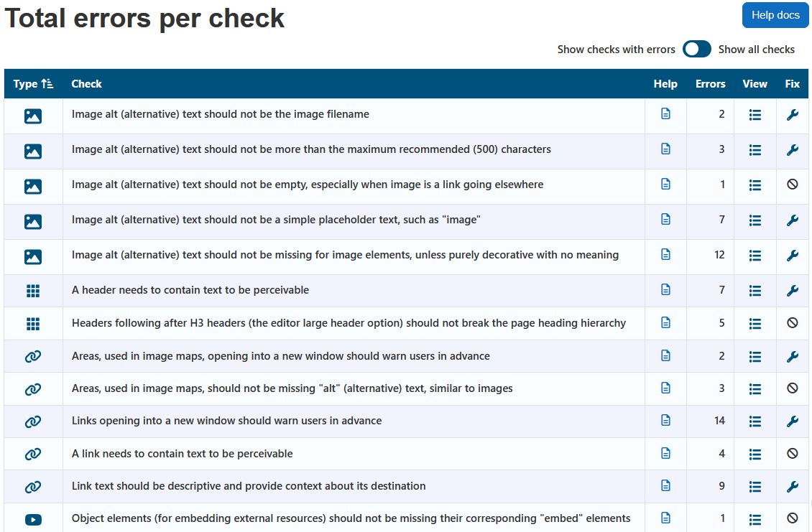This screenshot has height=532, width=812.
Task: Open help doc for placeholder alt text check
Action: click(666, 220)
